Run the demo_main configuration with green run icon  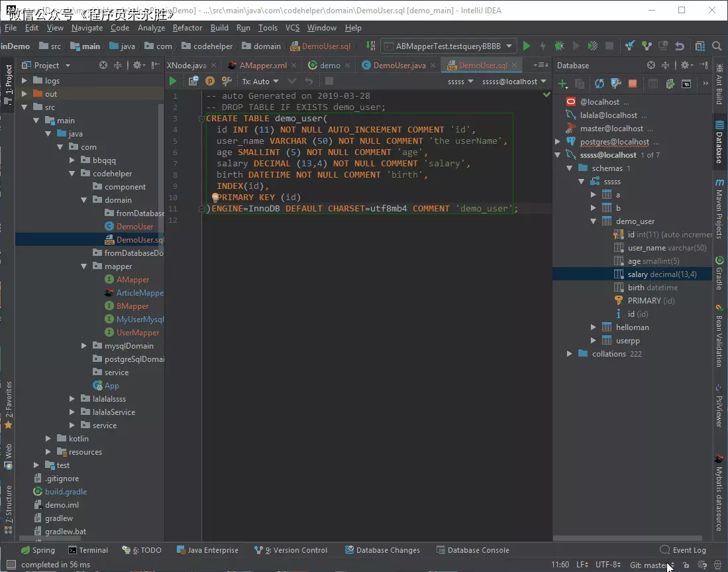(x=527, y=47)
